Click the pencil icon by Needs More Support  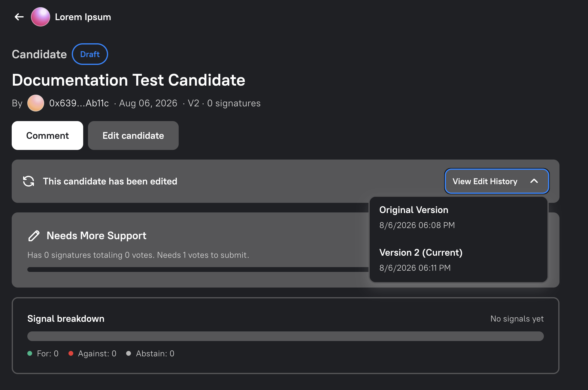click(34, 236)
